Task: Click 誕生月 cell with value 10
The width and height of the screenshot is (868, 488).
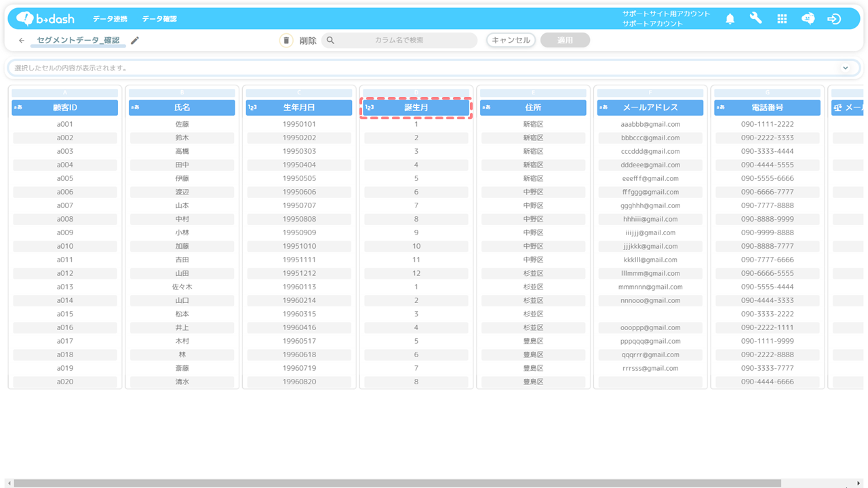Action: (416, 246)
